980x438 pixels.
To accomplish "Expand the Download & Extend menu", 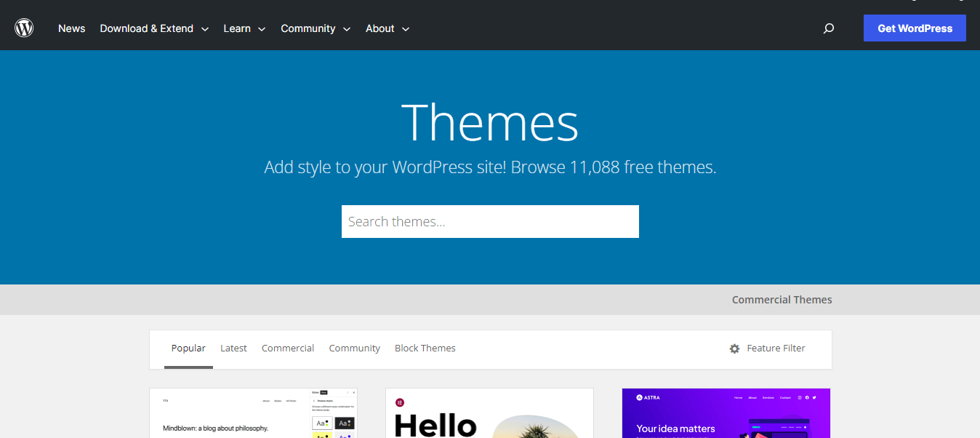I will click(x=154, y=28).
